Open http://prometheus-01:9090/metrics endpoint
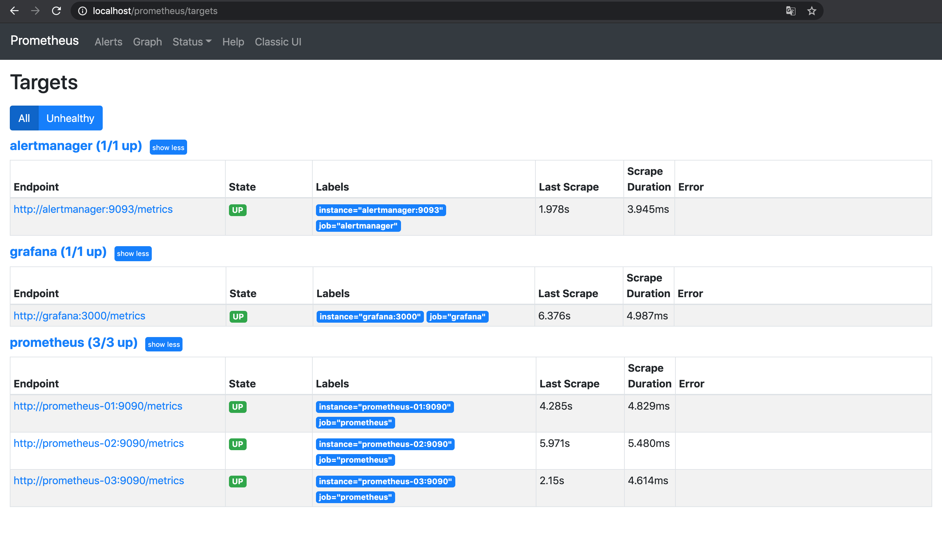The image size is (942, 560). [98, 406]
